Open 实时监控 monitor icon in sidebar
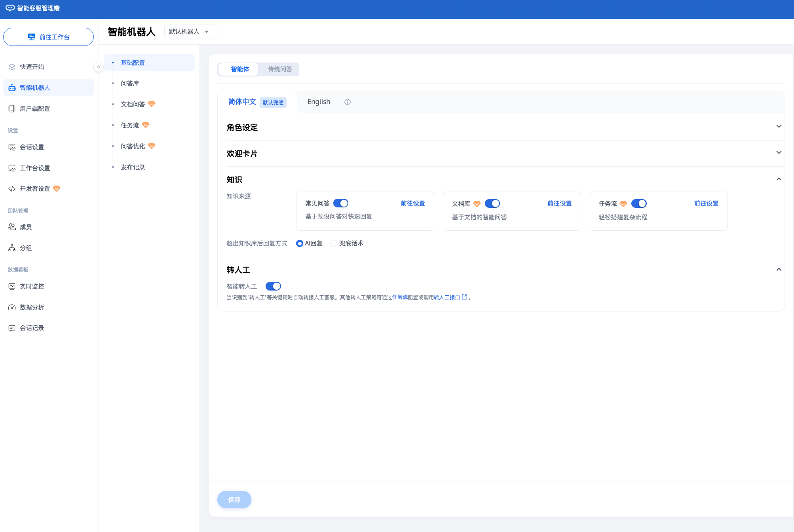794x532 pixels. coord(12,286)
